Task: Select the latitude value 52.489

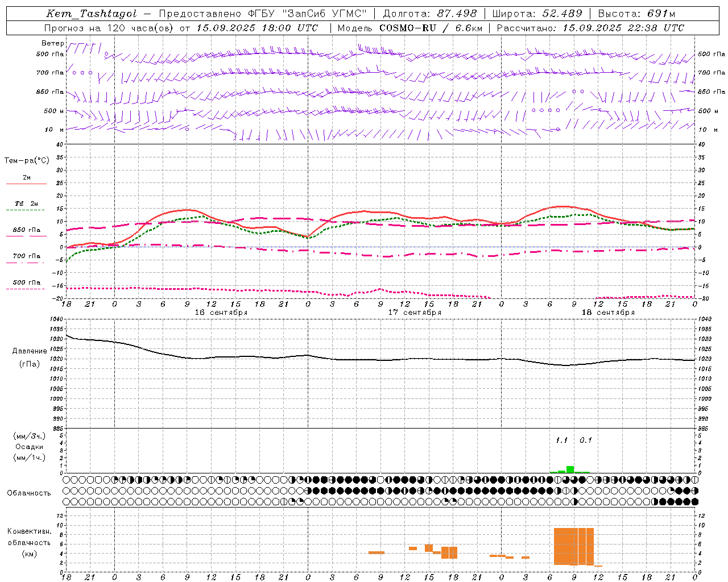Action: tap(562, 14)
